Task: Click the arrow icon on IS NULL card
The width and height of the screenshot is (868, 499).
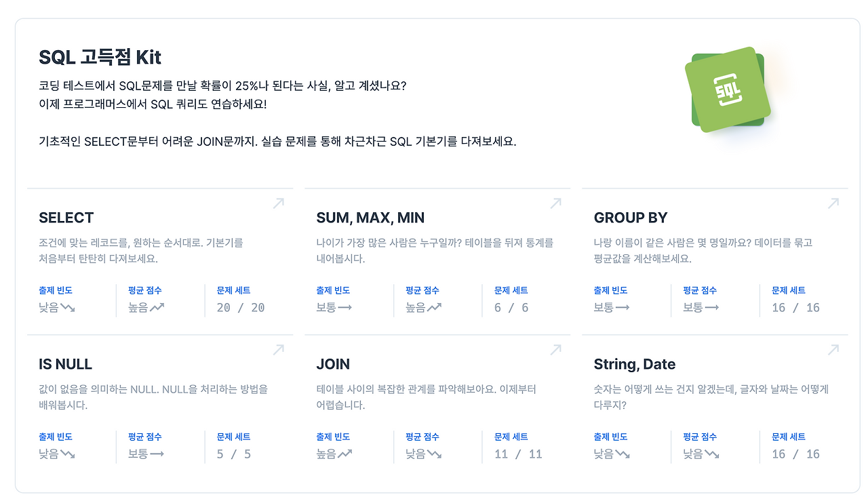Action: point(278,350)
